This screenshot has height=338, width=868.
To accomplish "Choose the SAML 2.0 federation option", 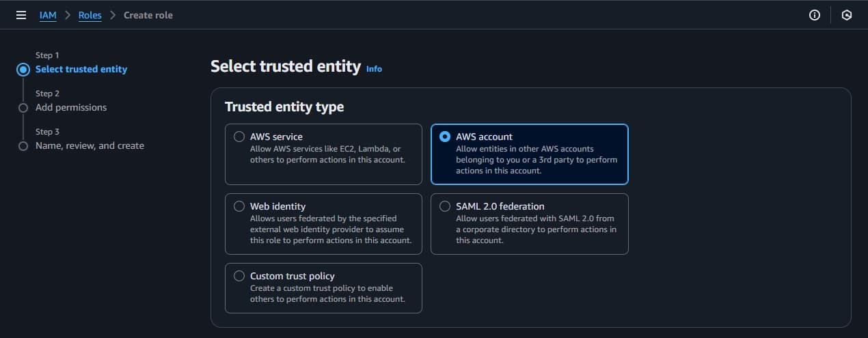I will click(445, 206).
